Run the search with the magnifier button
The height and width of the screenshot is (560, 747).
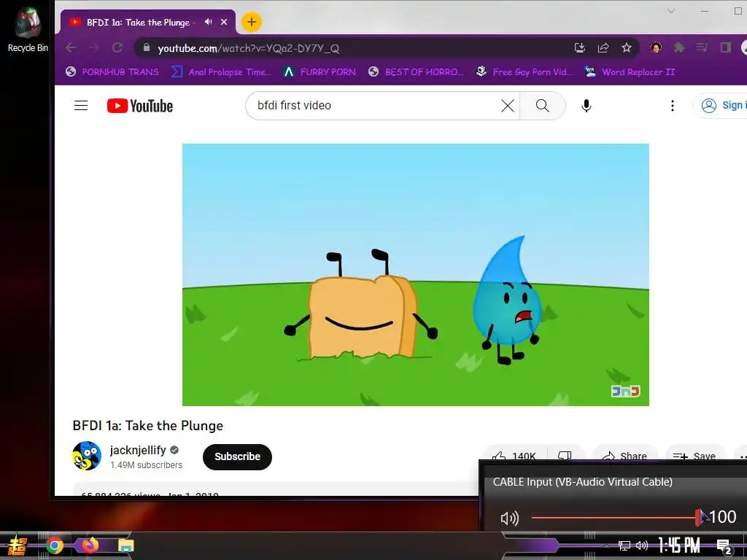543,106
